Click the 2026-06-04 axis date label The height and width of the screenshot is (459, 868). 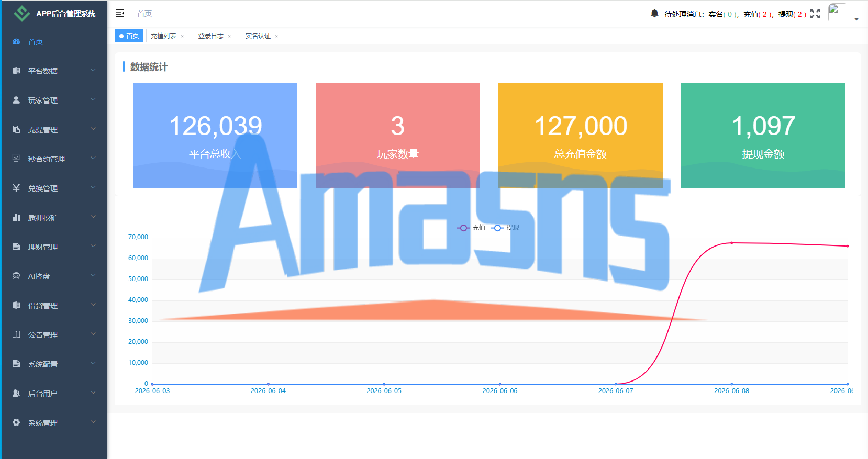pos(268,391)
